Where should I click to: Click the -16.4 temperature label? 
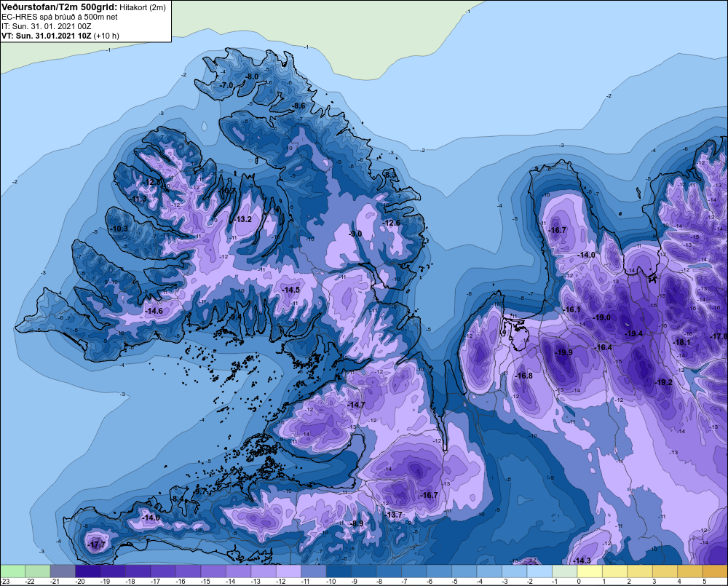pos(603,347)
